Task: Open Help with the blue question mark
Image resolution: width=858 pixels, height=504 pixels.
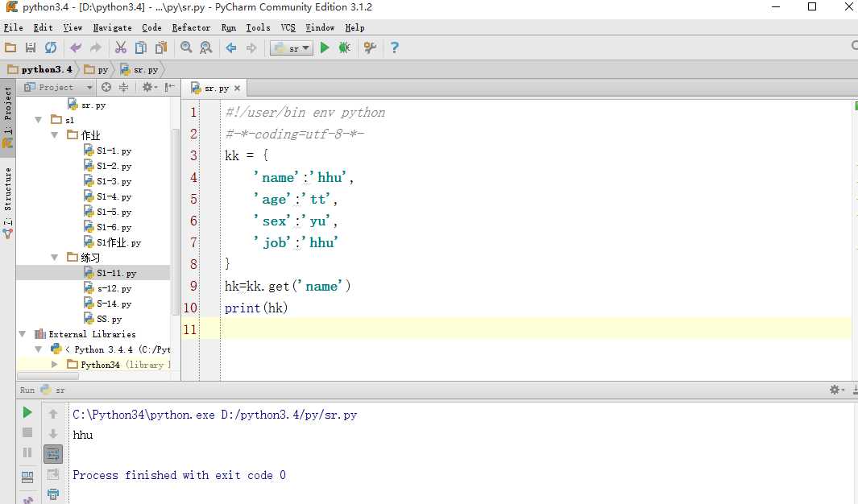Action: point(394,48)
